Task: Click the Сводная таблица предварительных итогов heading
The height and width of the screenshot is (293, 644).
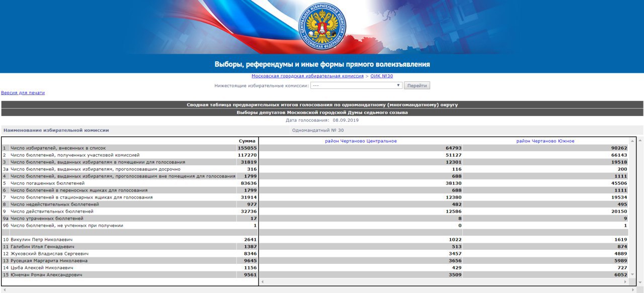Action: (322, 105)
